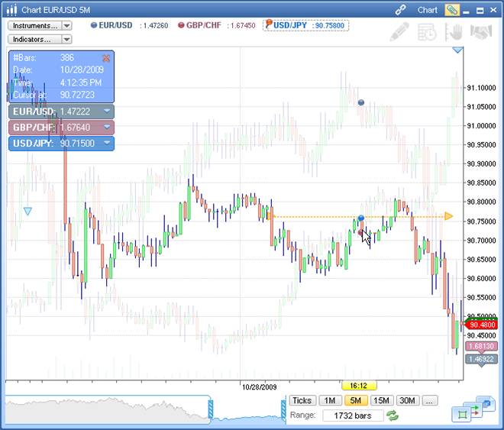Toggle the highlighted paperclip pin icon
Viewport: 504px width, 430px height.
click(x=451, y=10)
